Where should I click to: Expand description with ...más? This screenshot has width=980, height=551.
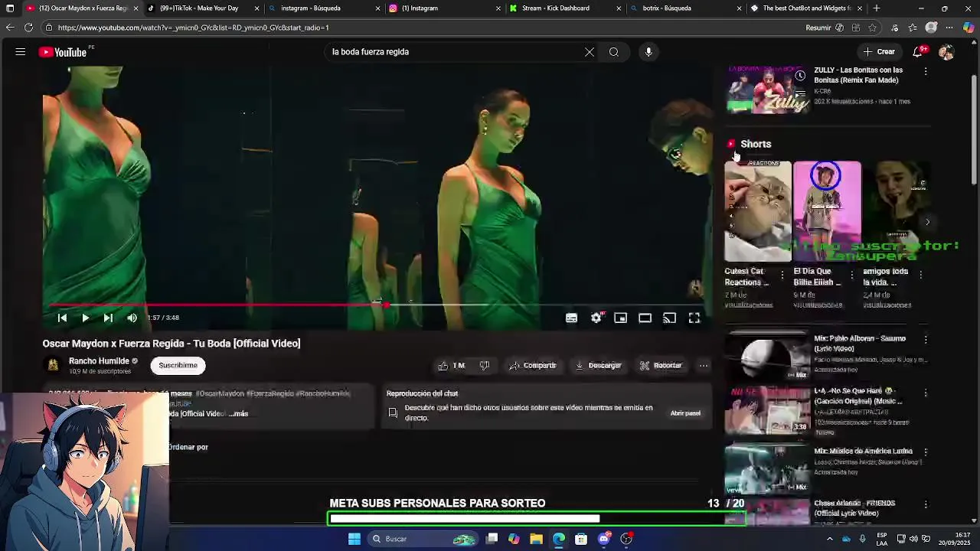239,414
